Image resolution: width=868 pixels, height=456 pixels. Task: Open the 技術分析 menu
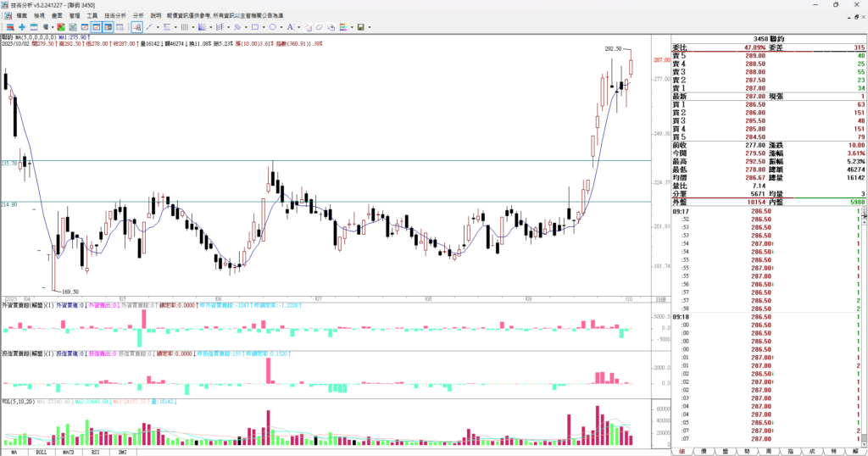[114, 15]
